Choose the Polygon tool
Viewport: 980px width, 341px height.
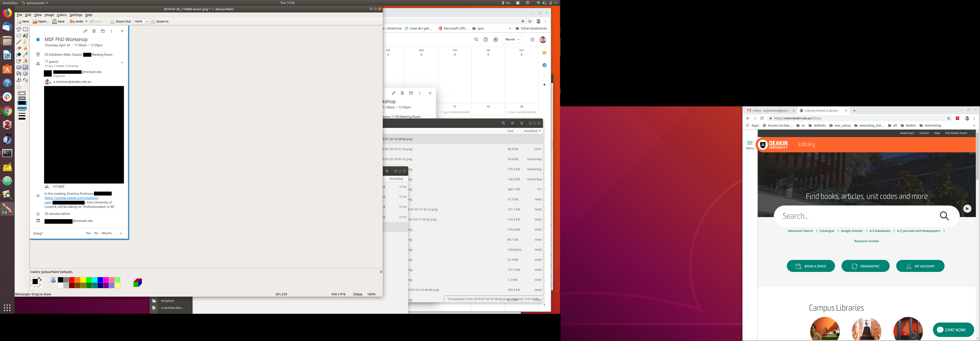coord(19,74)
